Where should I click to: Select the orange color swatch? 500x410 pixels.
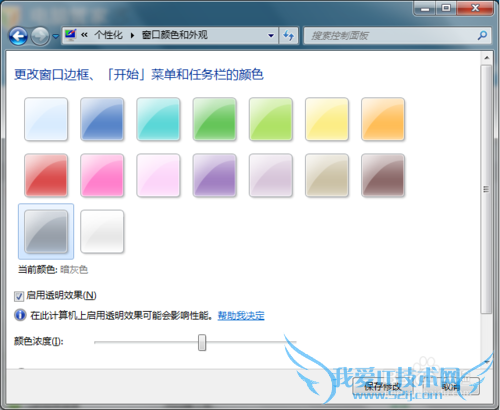(383, 119)
